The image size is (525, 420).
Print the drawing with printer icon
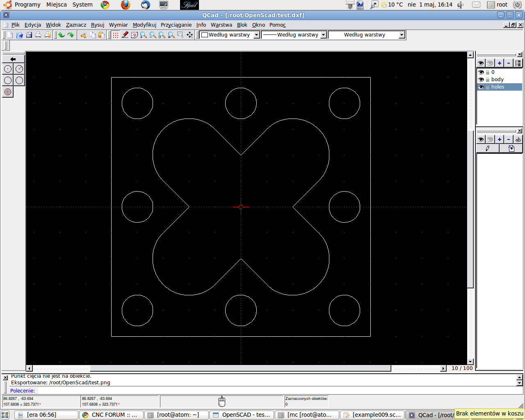tap(38, 35)
